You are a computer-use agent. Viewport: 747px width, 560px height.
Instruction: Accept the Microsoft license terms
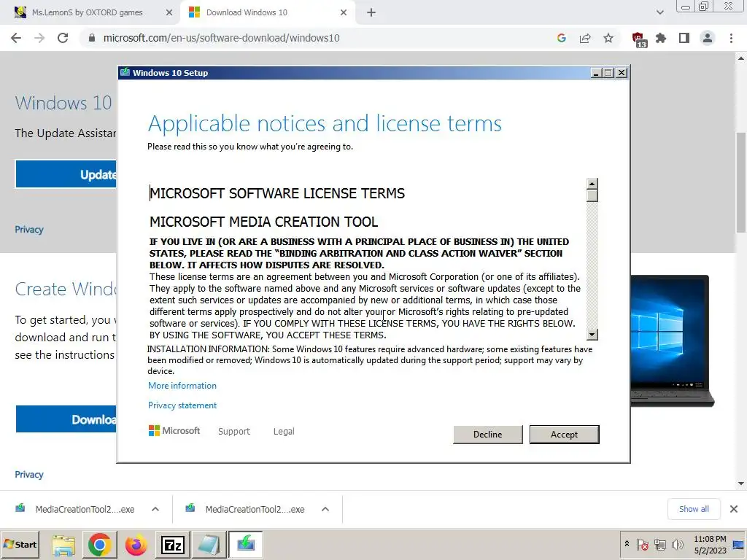click(x=564, y=435)
